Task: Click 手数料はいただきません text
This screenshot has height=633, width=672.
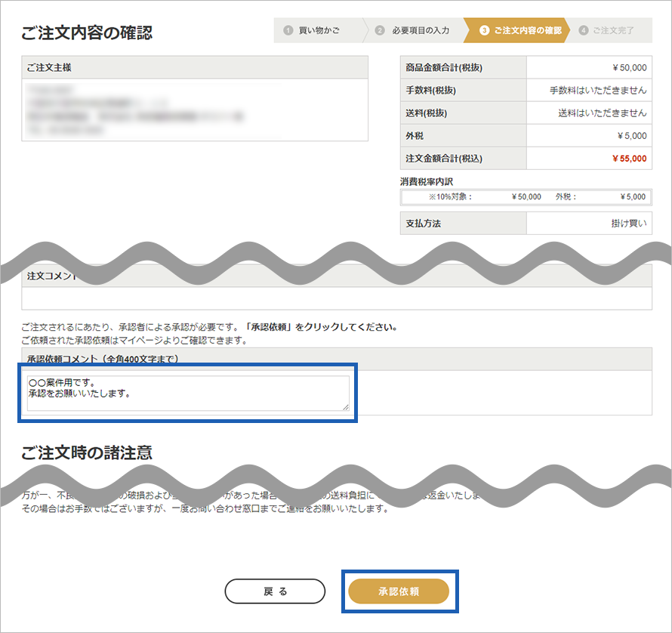Action: coord(598,91)
